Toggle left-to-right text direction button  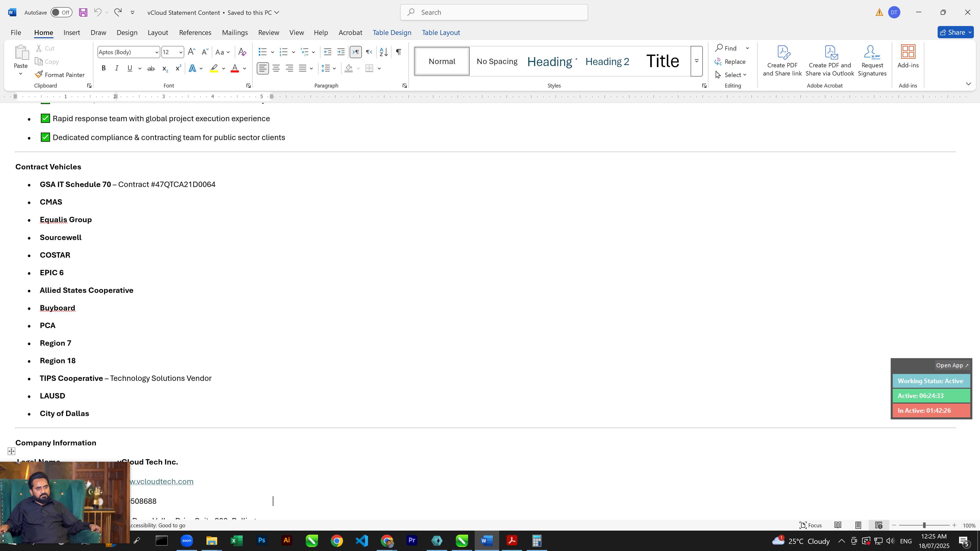pos(356,52)
